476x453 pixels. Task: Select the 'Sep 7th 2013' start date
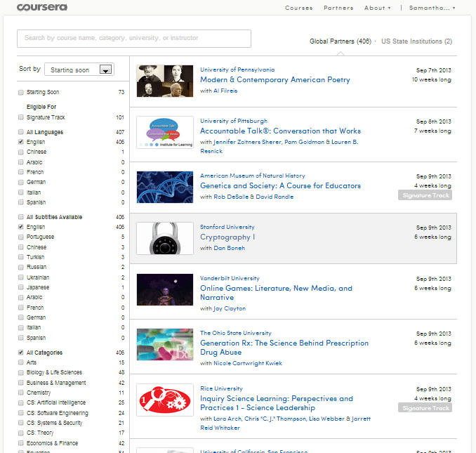pyautogui.click(x=433, y=70)
